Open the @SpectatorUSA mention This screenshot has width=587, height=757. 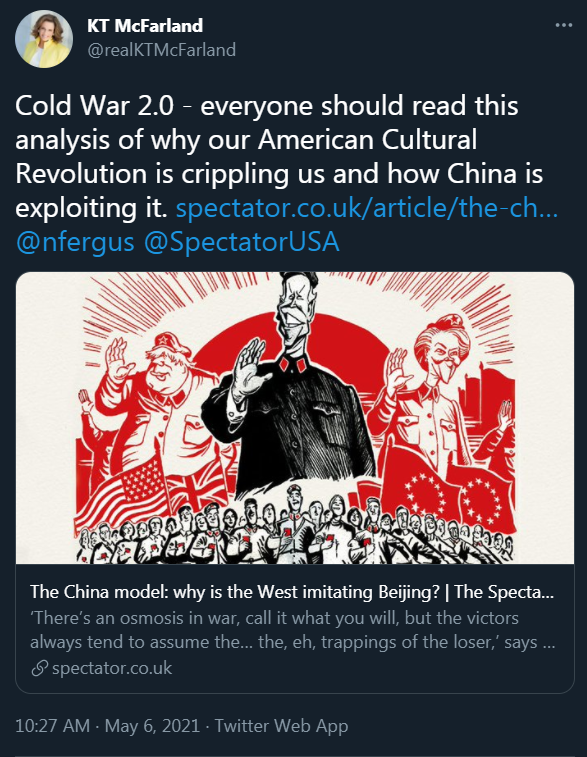pyautogui.click(x=242, y=242)
